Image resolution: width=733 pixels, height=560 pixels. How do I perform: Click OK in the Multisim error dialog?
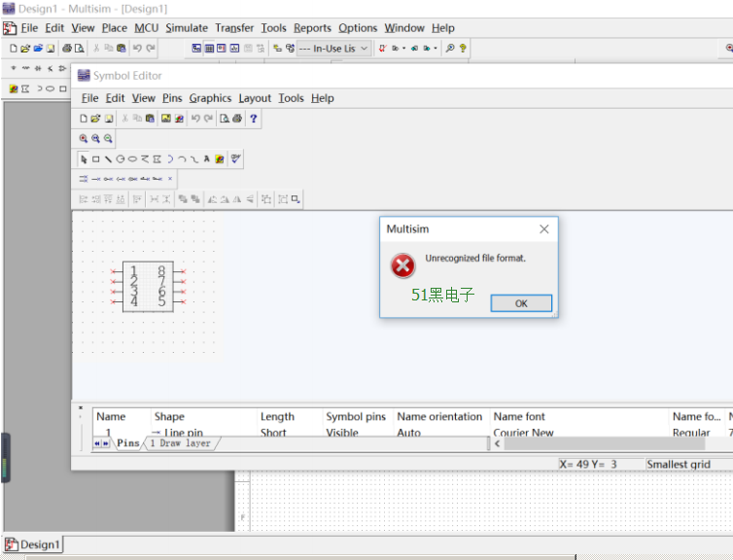click(x=521, y=303)
